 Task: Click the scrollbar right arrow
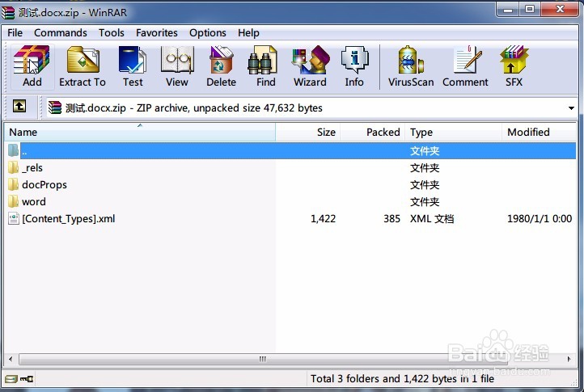[569, 359]
